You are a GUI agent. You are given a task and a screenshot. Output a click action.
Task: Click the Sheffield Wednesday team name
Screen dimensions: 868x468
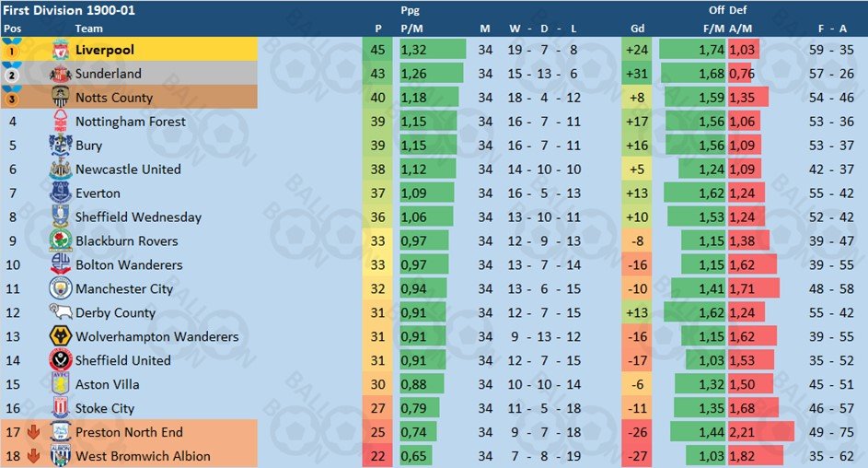[138, 217]
